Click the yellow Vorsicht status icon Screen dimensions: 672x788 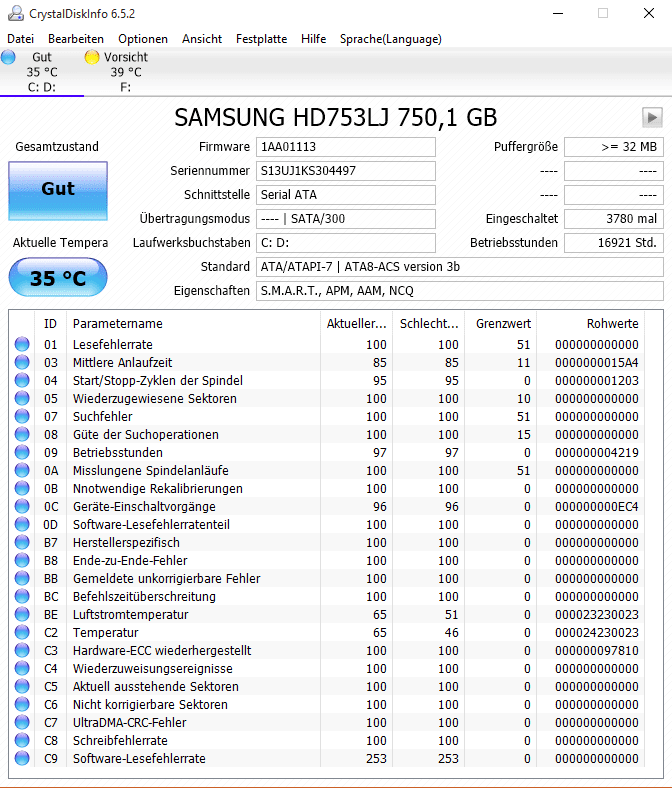pyautogui.click(x=92, y=57)
